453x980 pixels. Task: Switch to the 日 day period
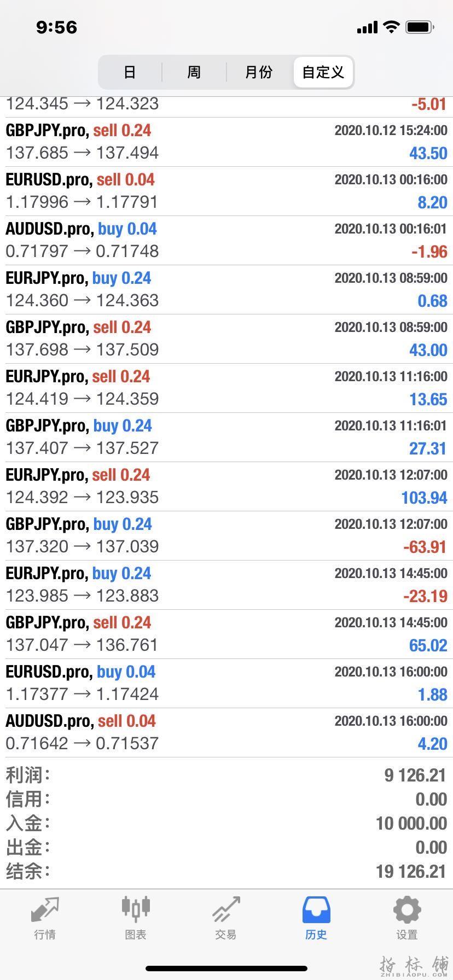point(130,72)
